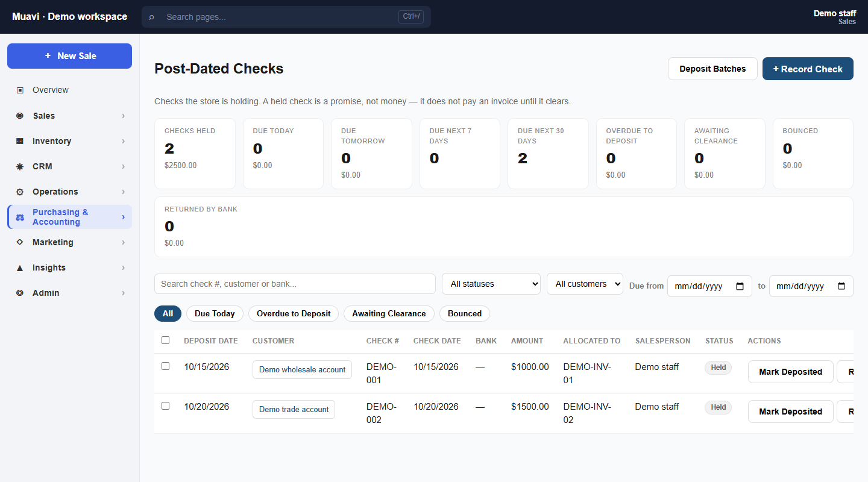Open the Overview menu label
868x482 pixels.
click(x=51, y=90)
